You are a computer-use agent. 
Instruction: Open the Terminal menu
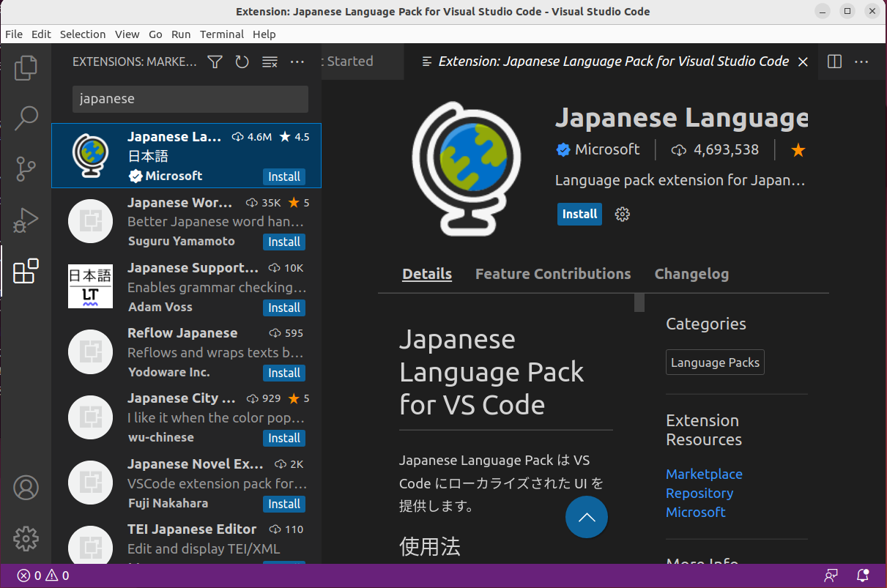(x=222, y=34)
